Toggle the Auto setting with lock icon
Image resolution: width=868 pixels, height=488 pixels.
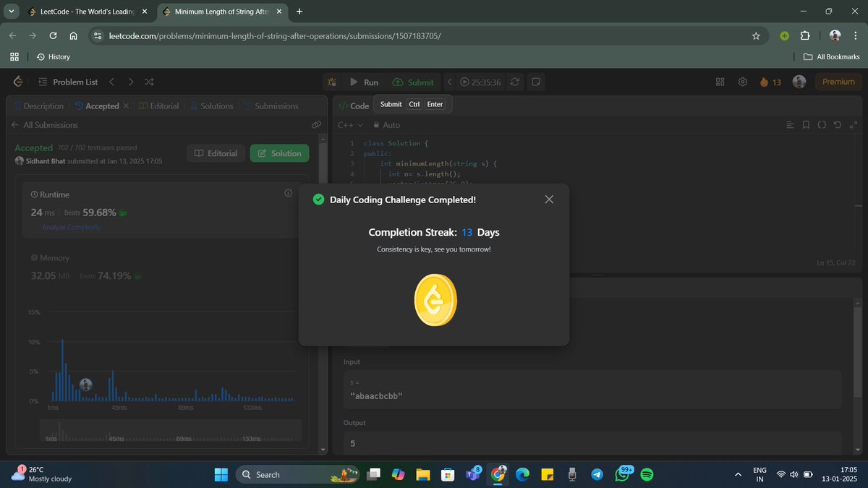point(386,125)
